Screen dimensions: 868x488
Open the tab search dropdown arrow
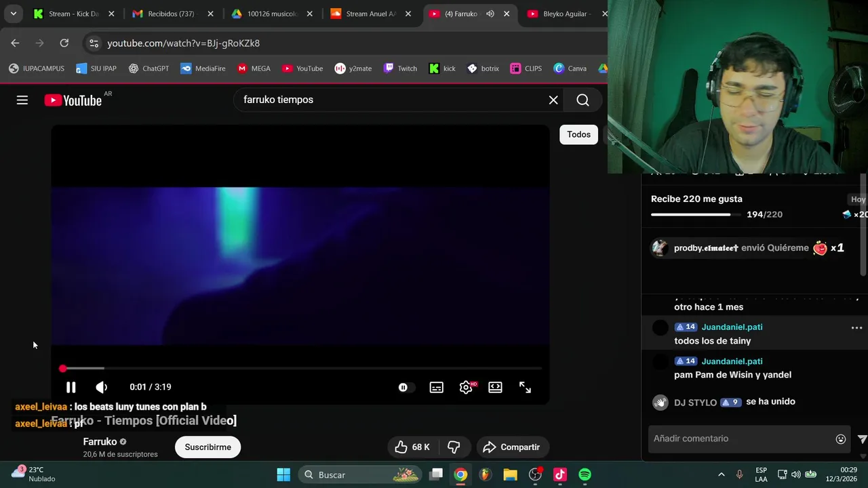tap(13, 14)
